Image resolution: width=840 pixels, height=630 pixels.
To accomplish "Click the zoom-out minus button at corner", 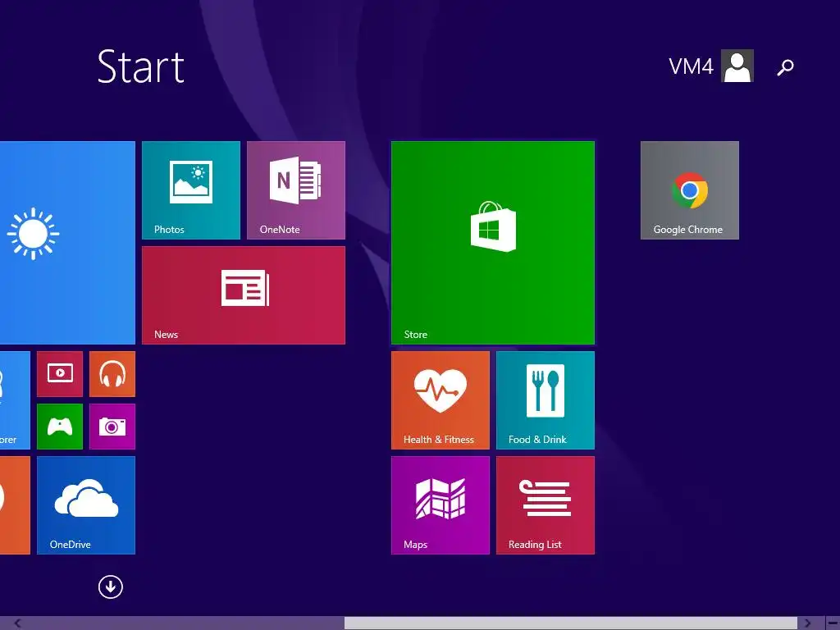I will tap(833, 623).
